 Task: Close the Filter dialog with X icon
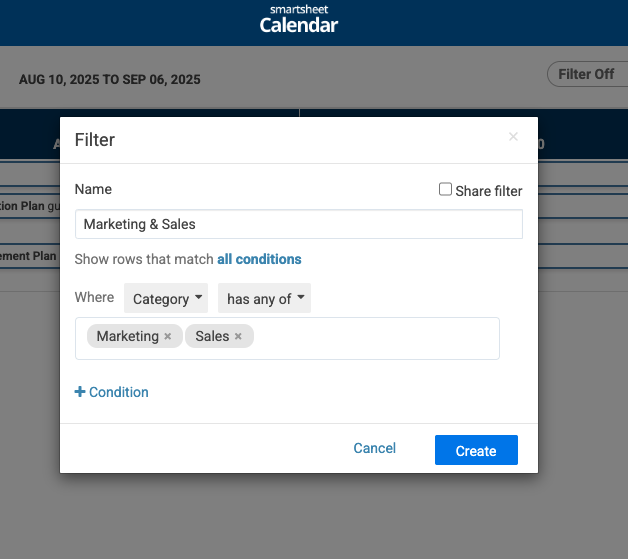coord(513,137)
